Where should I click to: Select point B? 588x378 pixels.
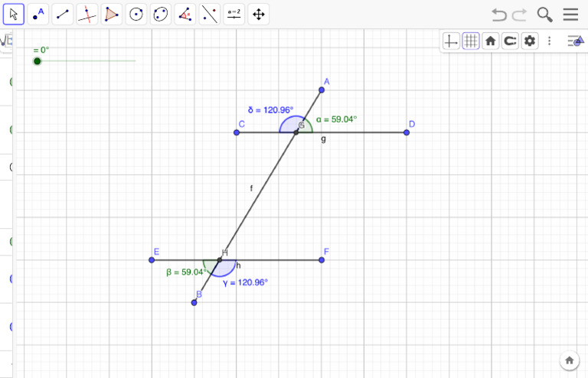194,303
